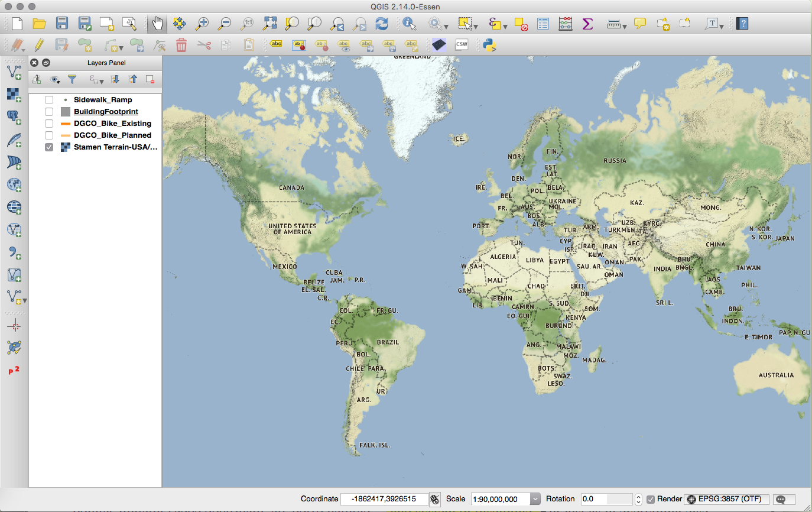Click the DGCO_Bike_Existing orange line symbol

pos(65,124)
